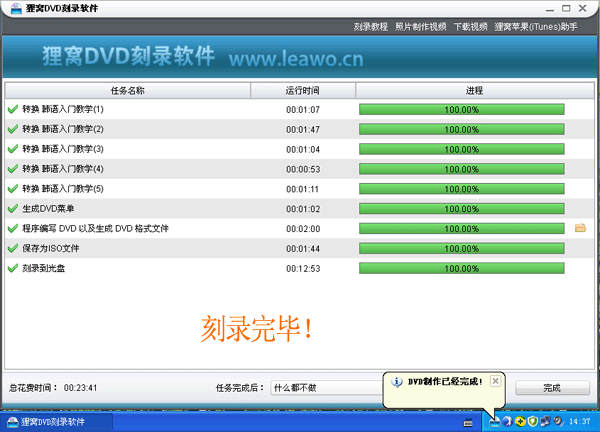Select the 生成DVD菜单 task name
This screenshot has height=432, width=600.
[48, 209]
